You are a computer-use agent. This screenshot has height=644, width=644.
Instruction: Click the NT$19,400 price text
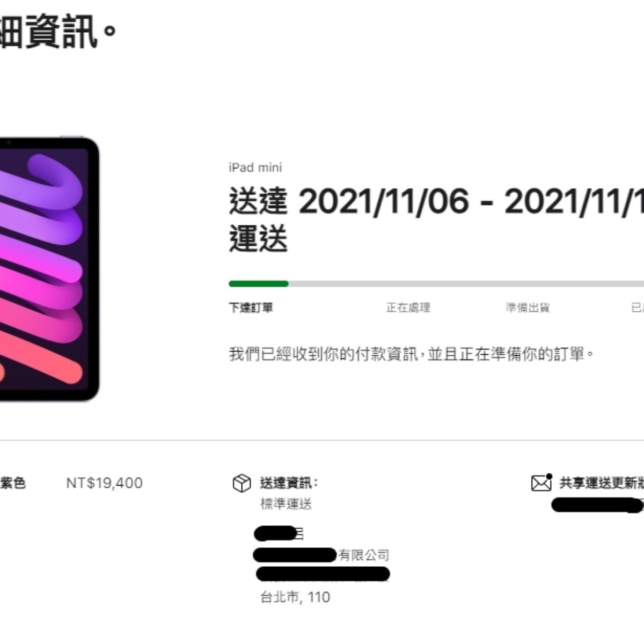pos(105,483)
